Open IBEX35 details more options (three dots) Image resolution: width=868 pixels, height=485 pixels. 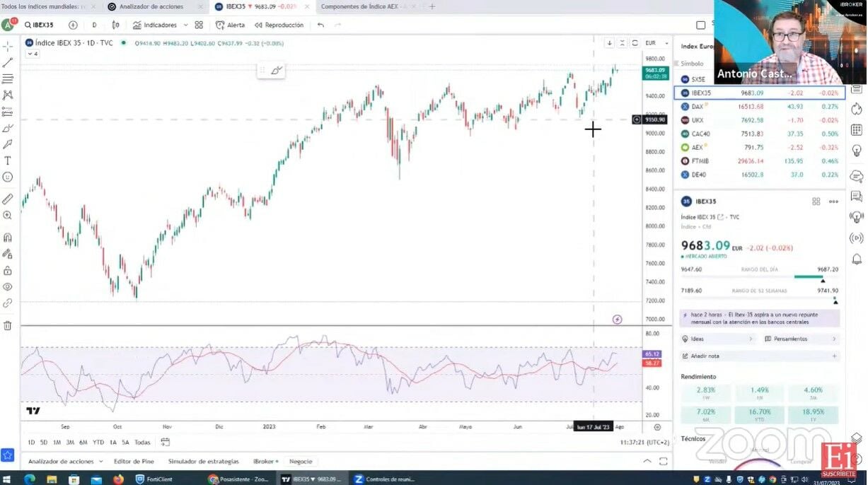tap(833, 201)
